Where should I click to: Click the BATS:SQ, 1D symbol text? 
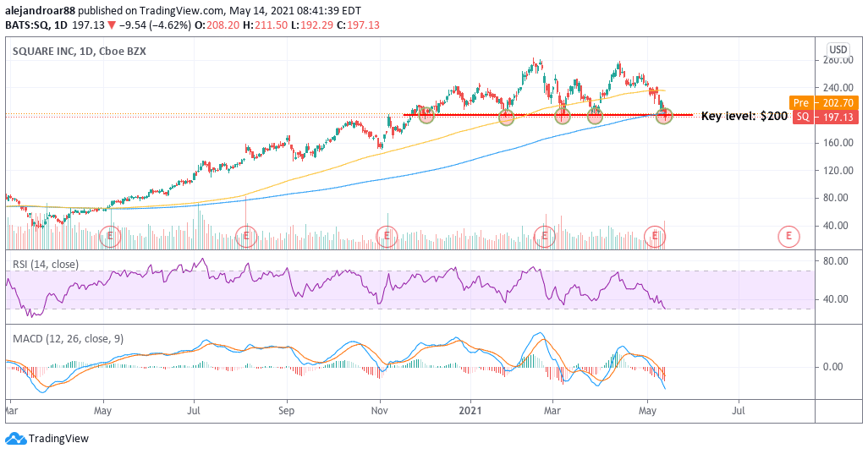(x=36, y=25)
